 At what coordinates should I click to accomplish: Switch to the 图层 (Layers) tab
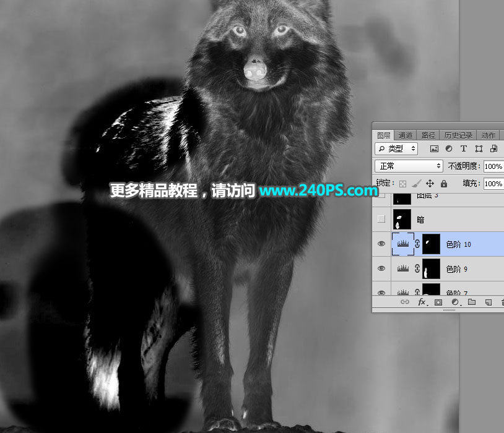pos(383,135)
